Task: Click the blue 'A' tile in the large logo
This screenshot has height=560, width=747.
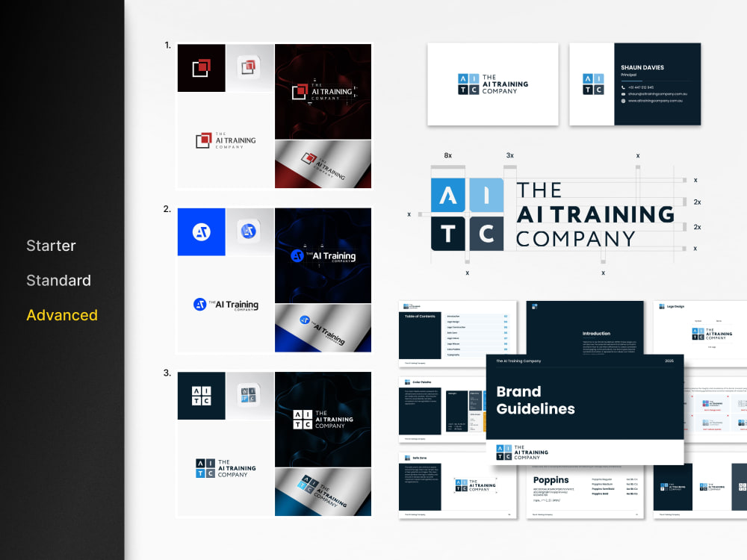Action: [447, 195]
